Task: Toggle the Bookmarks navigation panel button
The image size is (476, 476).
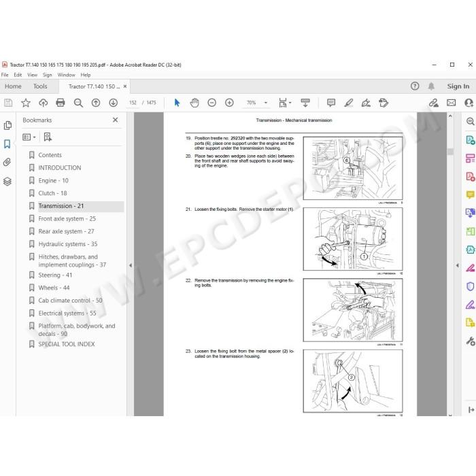Action: 7,143
